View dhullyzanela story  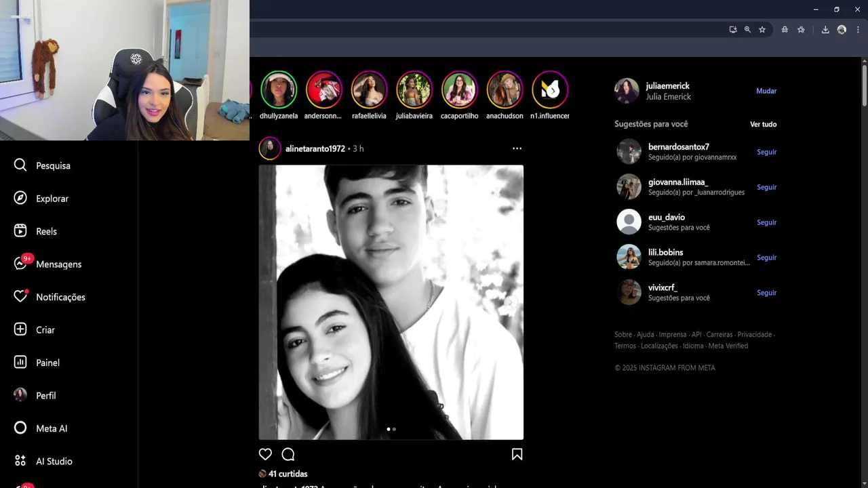click(x=279, y=89)
